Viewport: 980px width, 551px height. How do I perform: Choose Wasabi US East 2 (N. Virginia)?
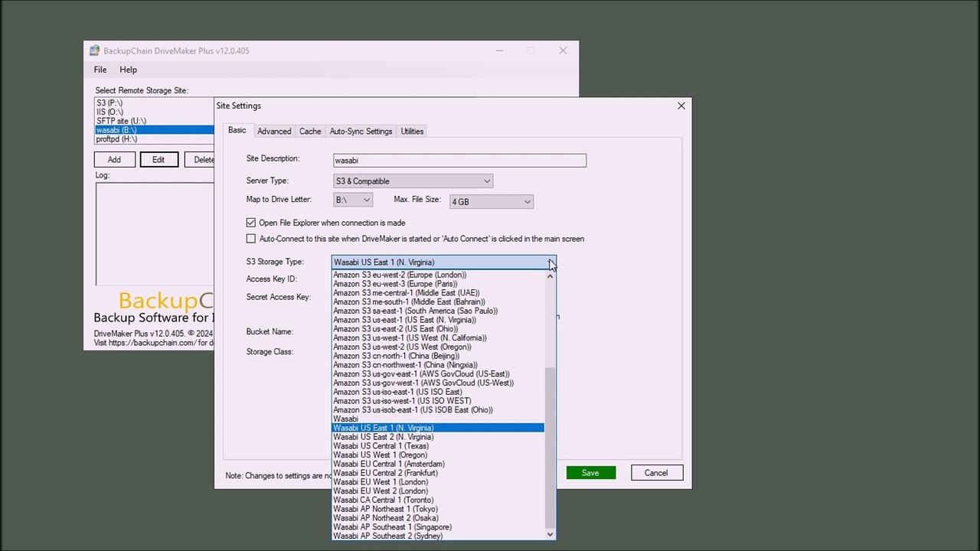[x=438, y=437]
